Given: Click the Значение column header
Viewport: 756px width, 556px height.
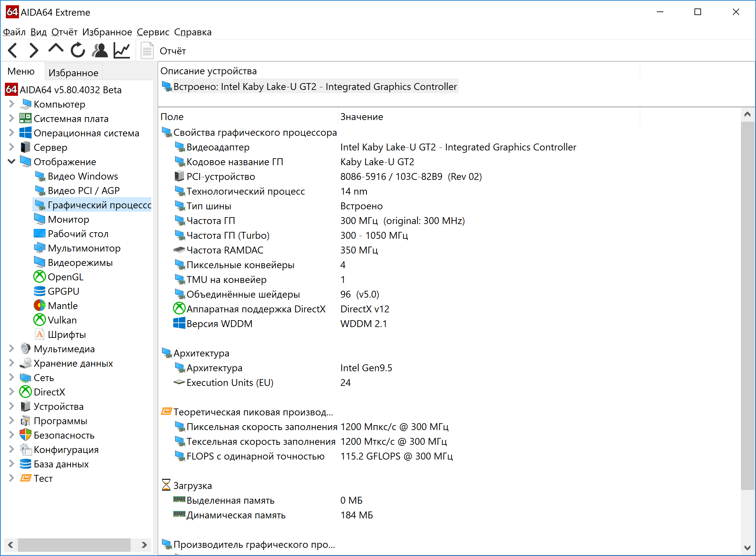Looking at the screenshot, I should (489, 117).
